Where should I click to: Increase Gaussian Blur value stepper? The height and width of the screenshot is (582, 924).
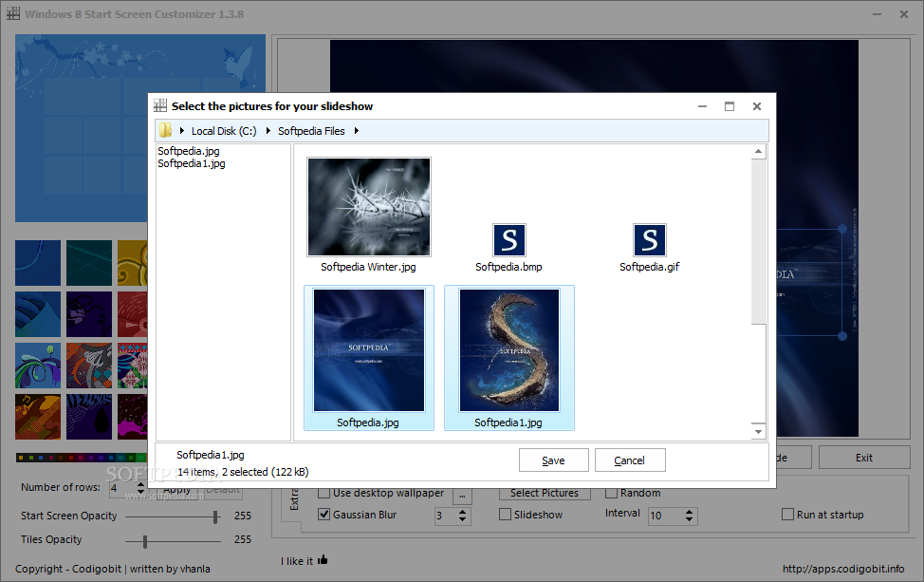point(463,512)
